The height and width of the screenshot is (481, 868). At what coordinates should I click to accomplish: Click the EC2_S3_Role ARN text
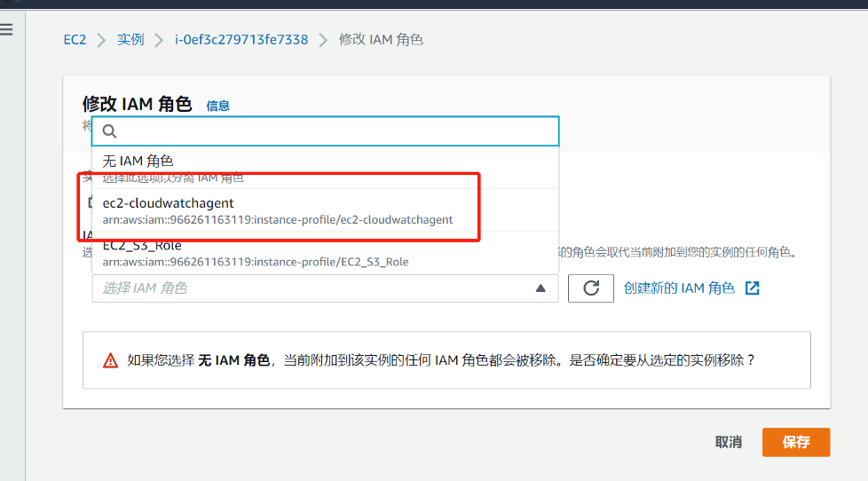pos(256,262)
